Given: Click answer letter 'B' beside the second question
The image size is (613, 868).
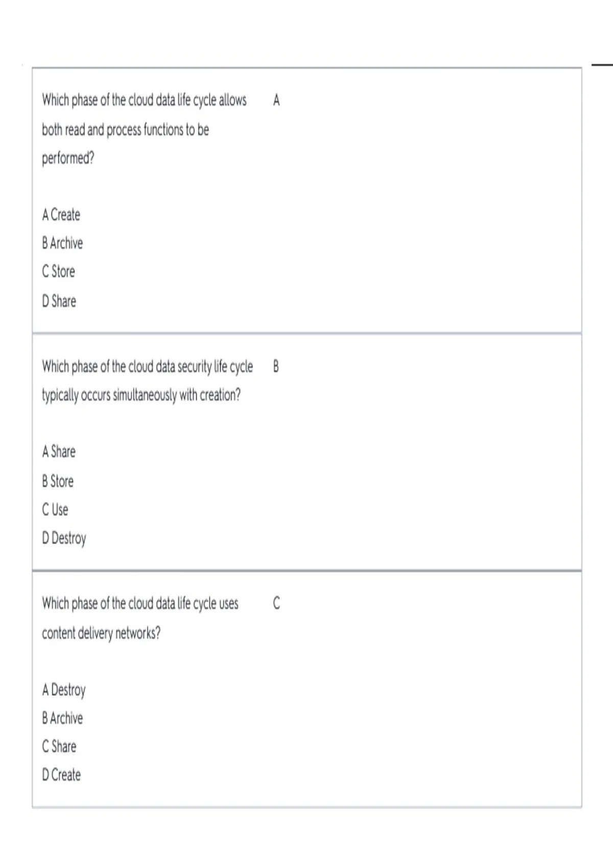Looking at the screenshot, I should 276,367.
